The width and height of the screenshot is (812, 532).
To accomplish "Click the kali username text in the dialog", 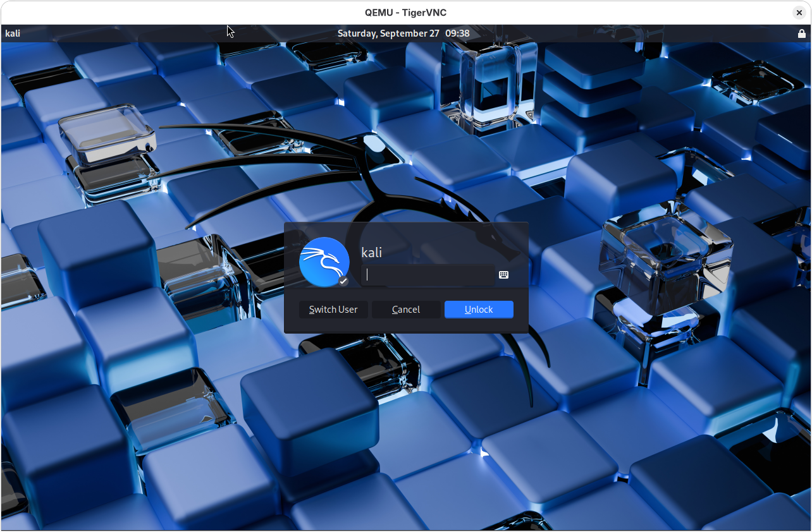I will [372, 252].
